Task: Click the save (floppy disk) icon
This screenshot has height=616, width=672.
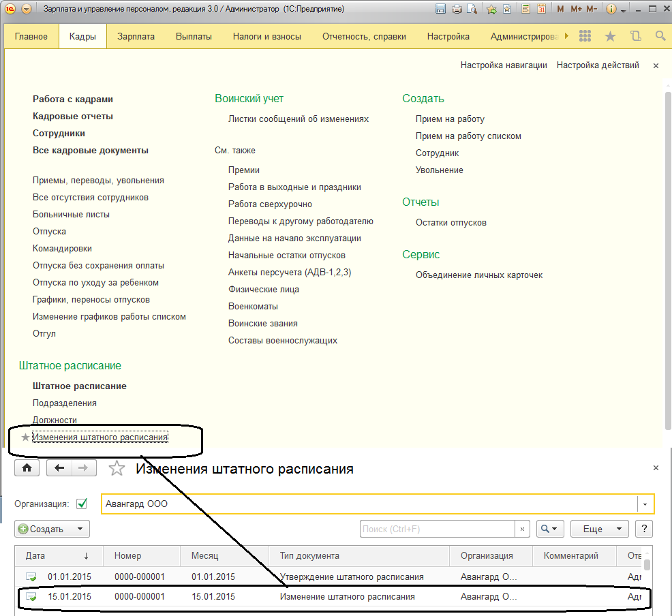Action: pos(440,10)
